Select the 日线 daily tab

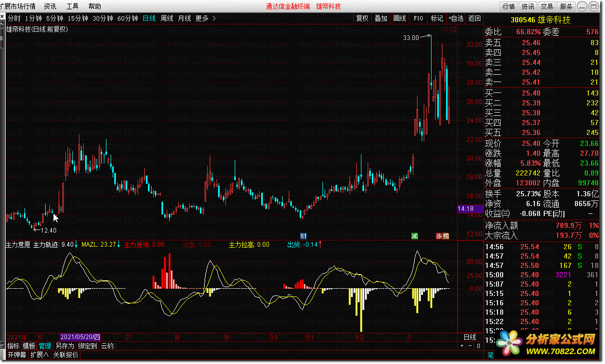(150, 18)
